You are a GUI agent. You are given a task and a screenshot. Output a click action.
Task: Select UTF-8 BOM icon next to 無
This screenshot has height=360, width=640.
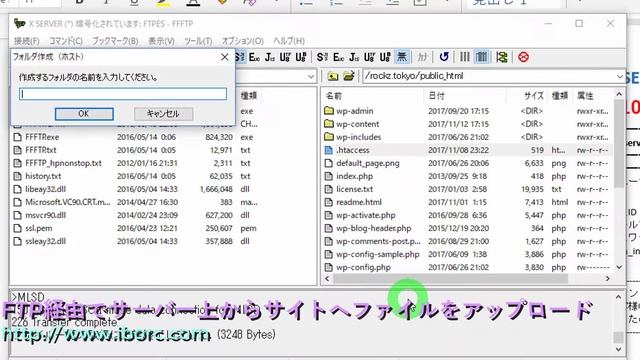coord(385,57)
